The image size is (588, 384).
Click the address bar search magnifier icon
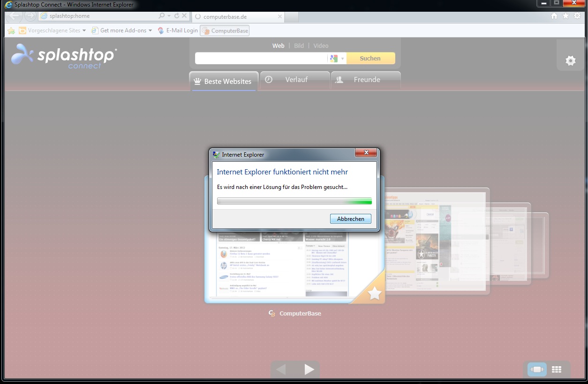click(x=162, y=16)
